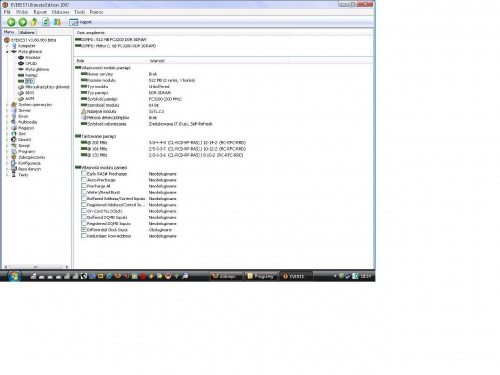Expand the Ekran tree node

click(x=7, y=116)
